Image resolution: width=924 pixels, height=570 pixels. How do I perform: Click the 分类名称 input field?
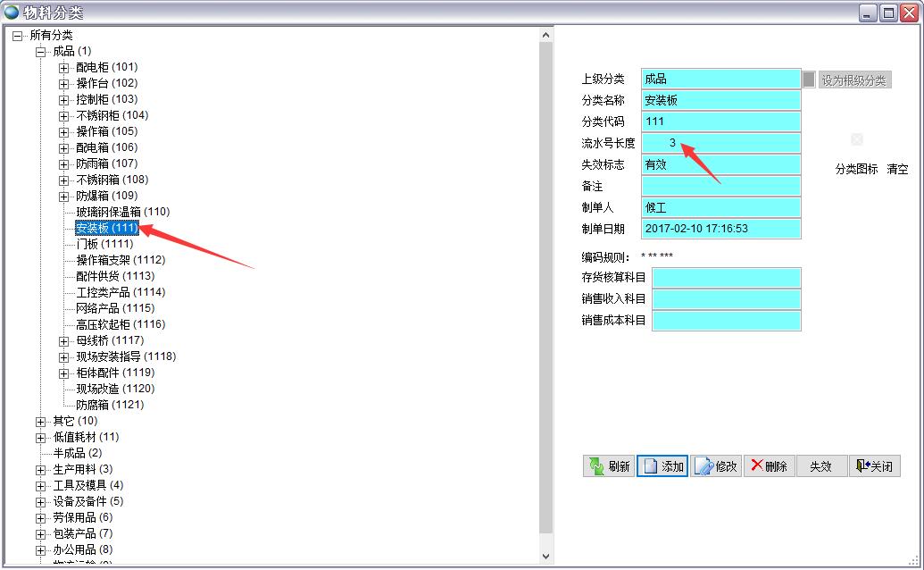pyautogui.click(x=720, y=101)
